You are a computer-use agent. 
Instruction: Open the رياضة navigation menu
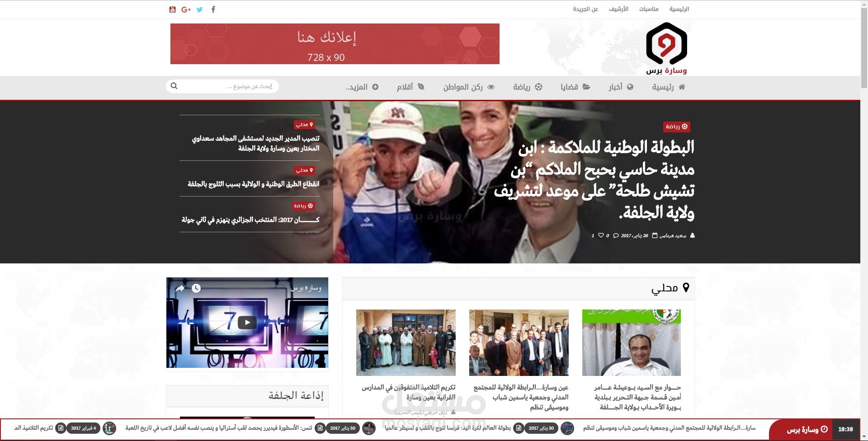point(527,87)
